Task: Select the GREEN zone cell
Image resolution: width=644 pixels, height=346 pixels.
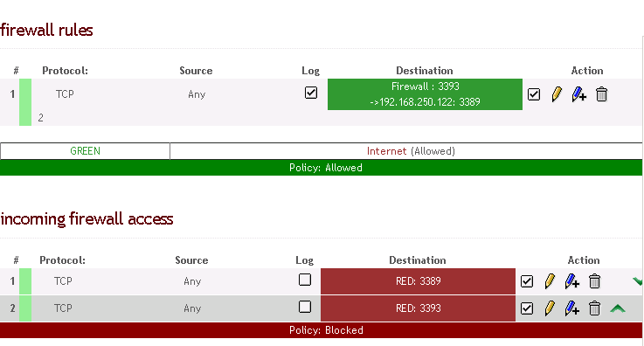Action: (85, 151)
